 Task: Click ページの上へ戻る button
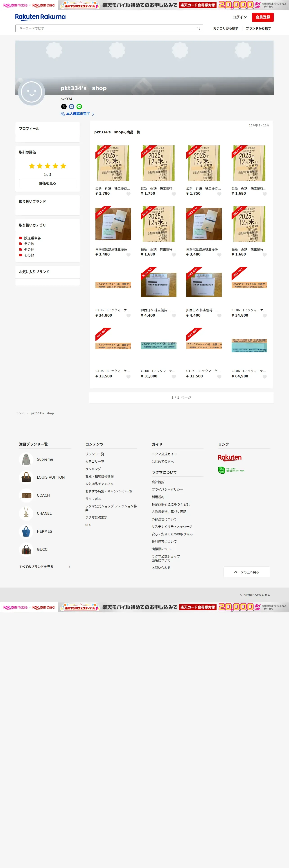point(246,572)
